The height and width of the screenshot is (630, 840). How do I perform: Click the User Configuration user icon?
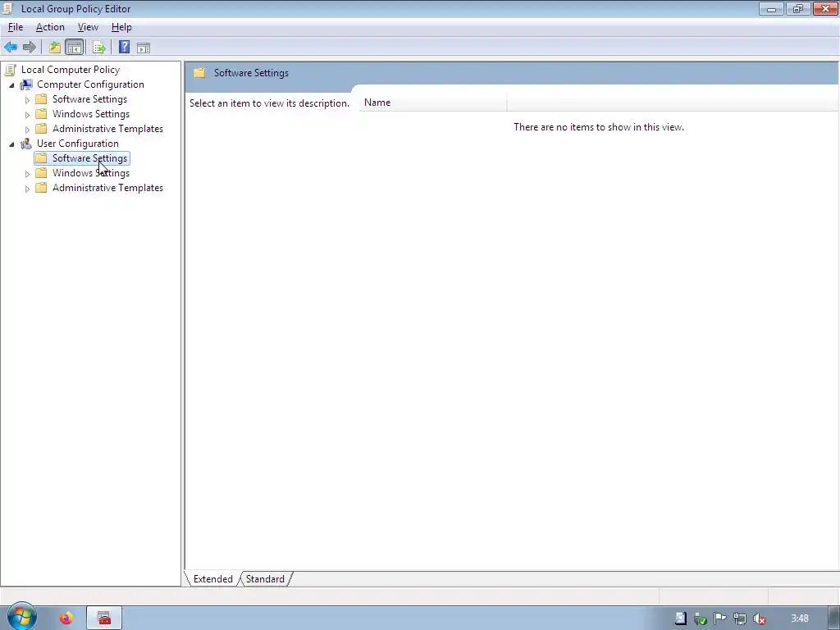26,144
